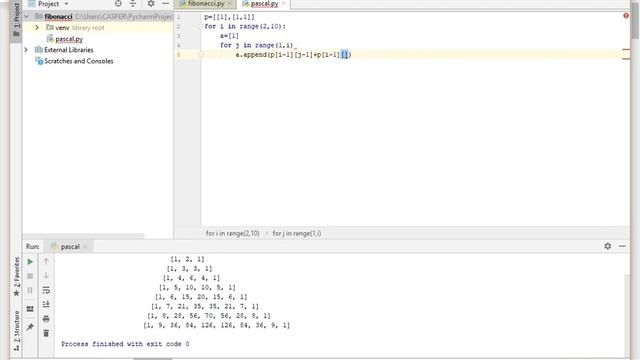
Task: Click output row '[1, 2, 1]'
Action: pyautogui.click(x=187, y=259)
